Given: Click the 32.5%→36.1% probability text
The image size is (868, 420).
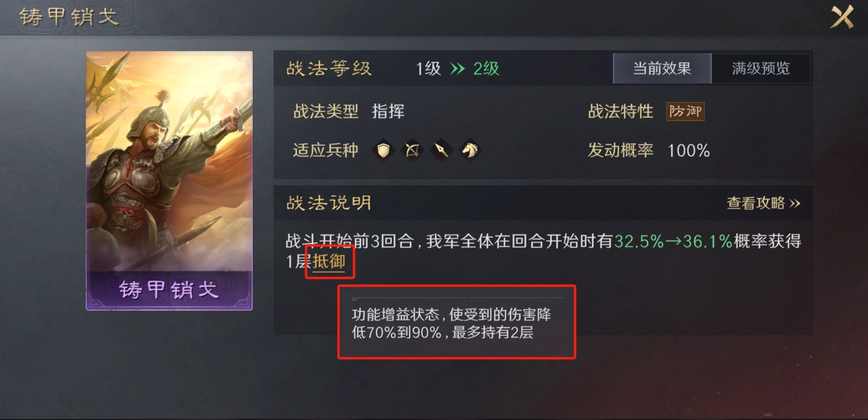Looking at the screenshot, I should pos(673,242).
